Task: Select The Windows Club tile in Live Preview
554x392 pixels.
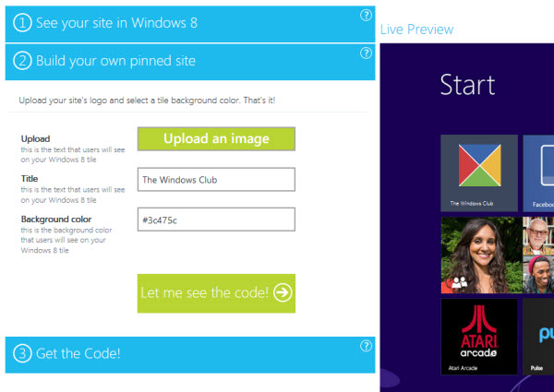Action: click(479, 172)
